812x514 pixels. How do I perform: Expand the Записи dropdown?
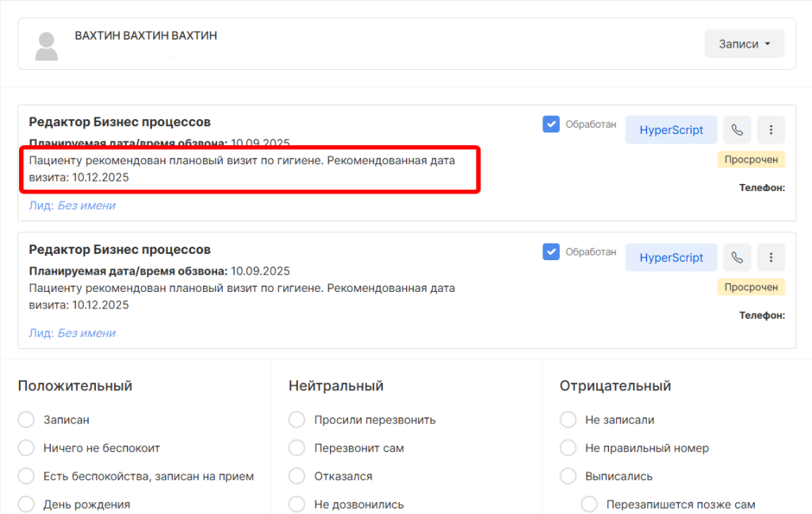coord(744,44)
